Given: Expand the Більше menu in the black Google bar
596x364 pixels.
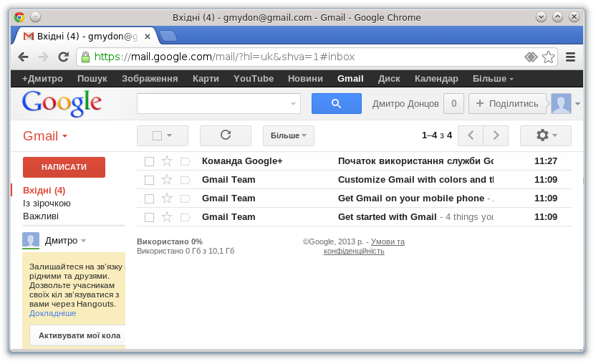Looking at the screenshot, I should point(493,79).
